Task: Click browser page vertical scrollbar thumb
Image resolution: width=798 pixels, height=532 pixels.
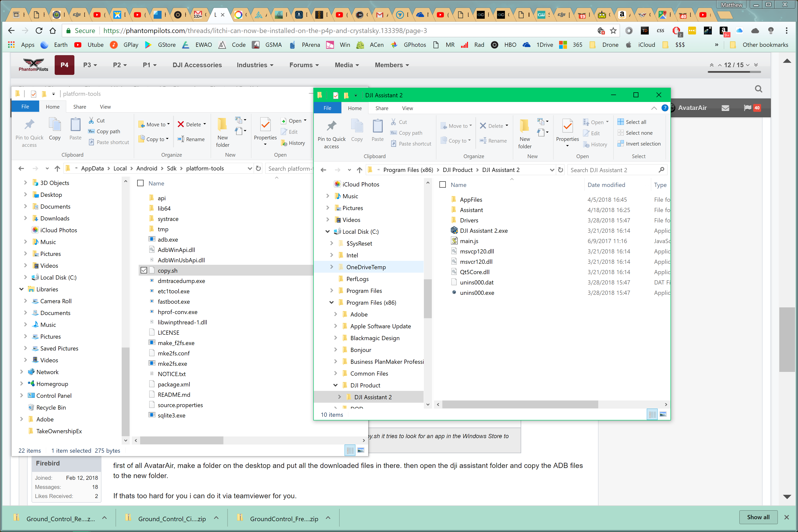Action: [x=787, y=339]
